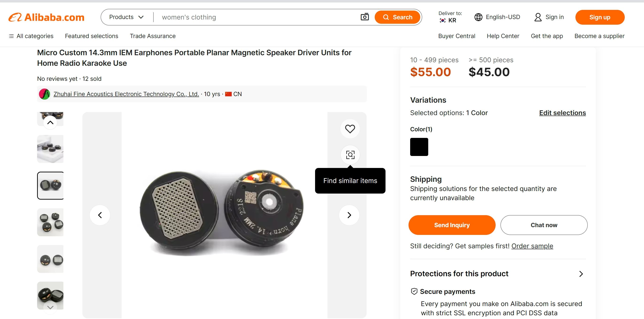
Task: Select the black color swatch
Action: 419,147
